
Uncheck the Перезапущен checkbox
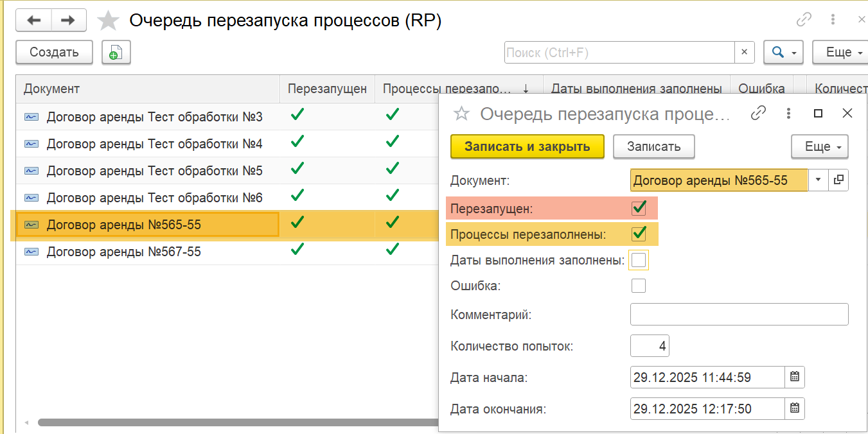[639, 209]
